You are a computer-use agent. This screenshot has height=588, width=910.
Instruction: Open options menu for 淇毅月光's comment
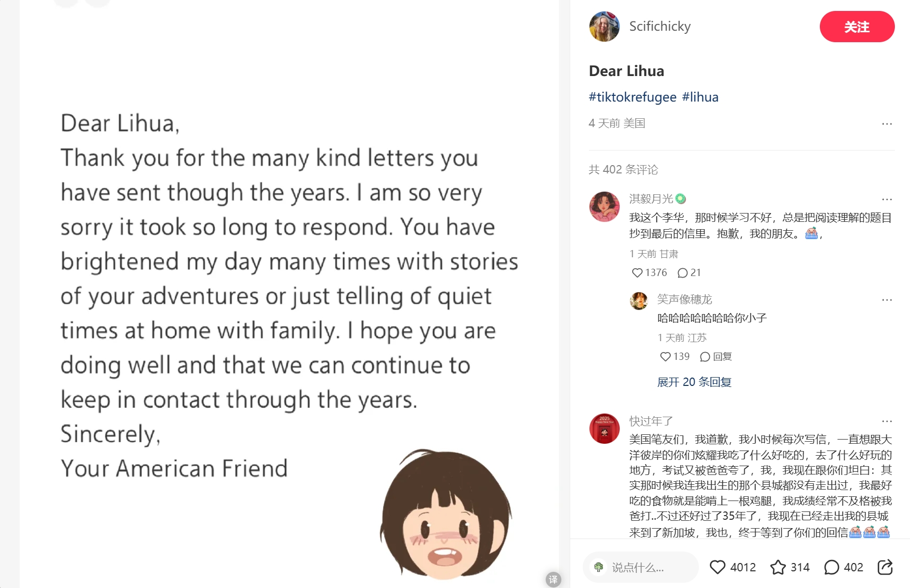pos(887,199)
